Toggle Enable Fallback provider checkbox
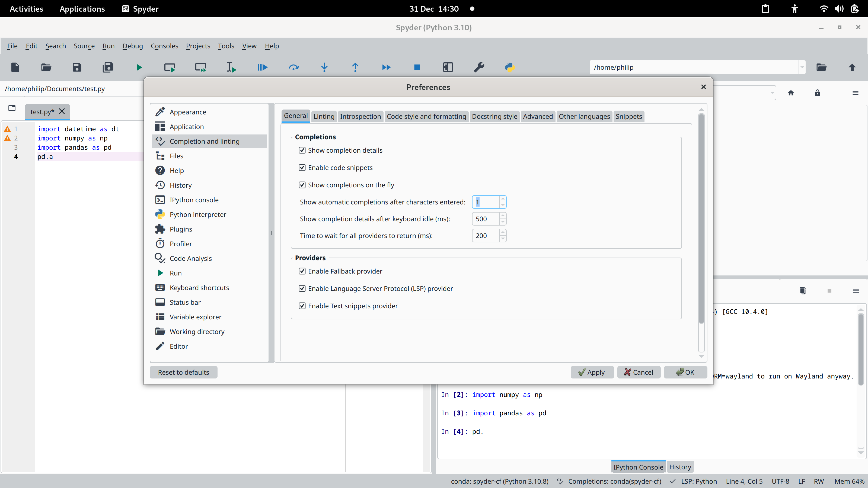Image resolution: width=868 pixels, height=488 pixels. [x=302, y=271]
